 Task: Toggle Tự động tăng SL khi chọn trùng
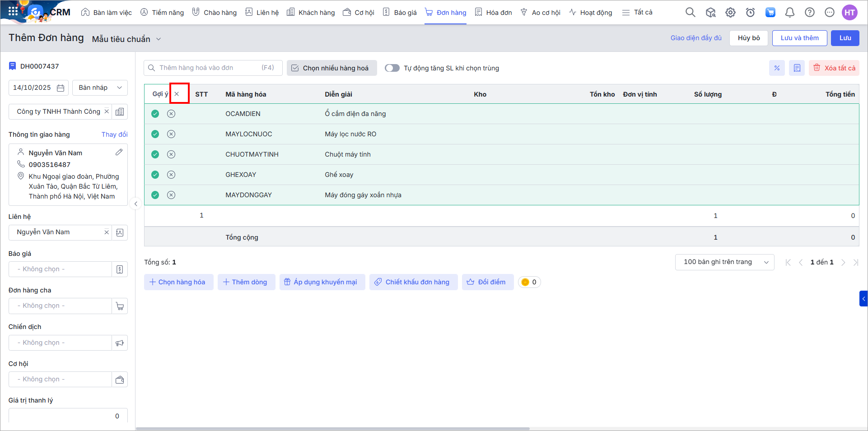coord(392,68)
